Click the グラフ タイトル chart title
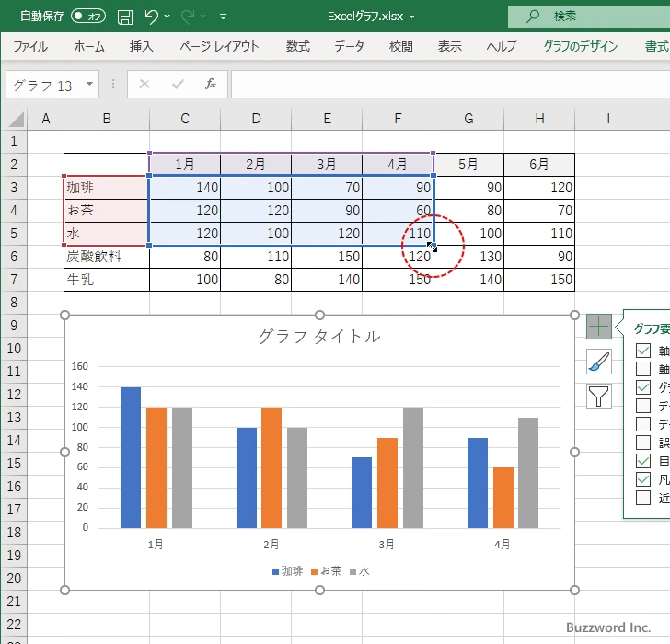 point(319,337)
